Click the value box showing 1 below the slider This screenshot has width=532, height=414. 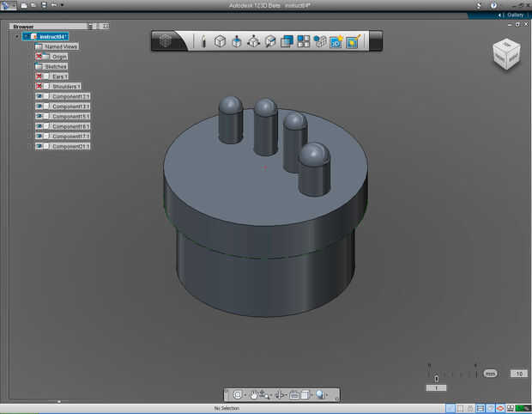[x=436, y=388]
